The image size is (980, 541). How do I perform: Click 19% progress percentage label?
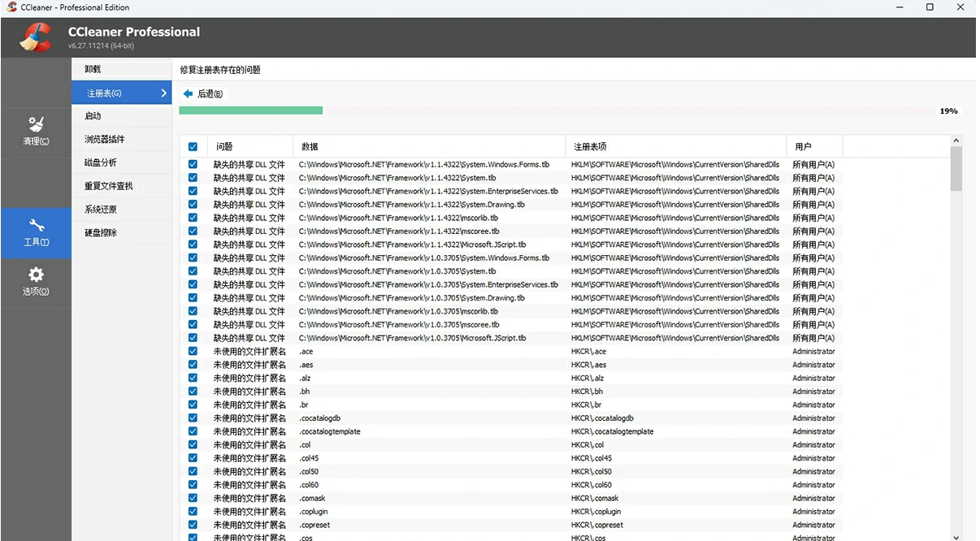point(948,111)
